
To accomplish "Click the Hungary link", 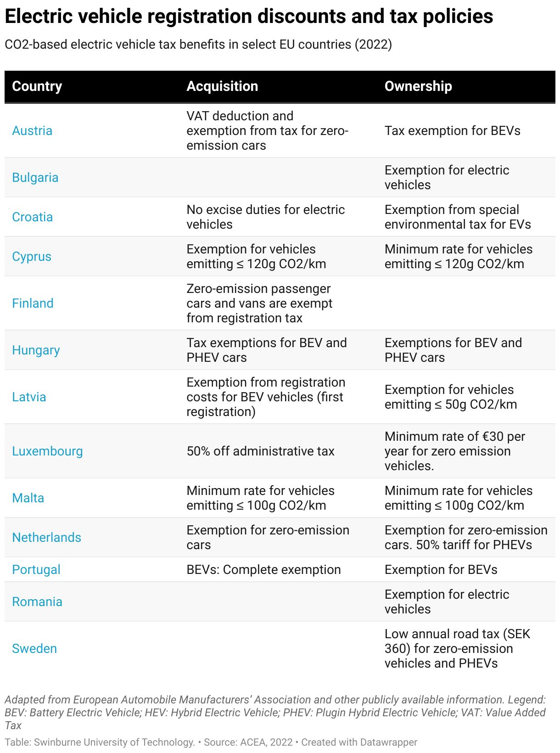I will pyautogui.click(x=36, y=350).
